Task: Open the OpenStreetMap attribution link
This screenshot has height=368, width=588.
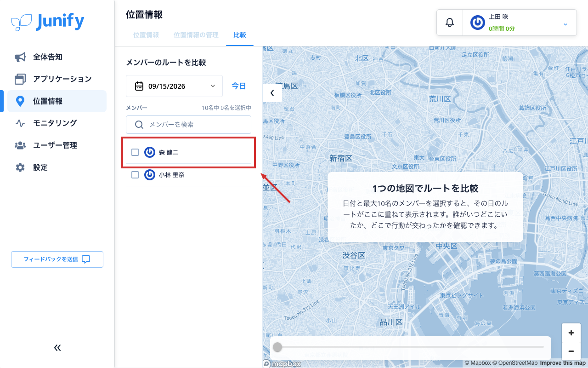Action: tap(514, 363)
